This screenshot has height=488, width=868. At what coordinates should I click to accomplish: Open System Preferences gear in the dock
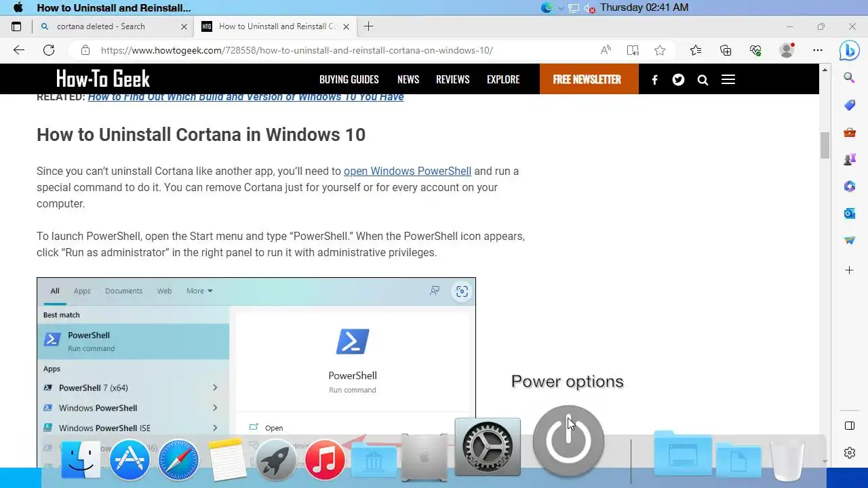[x=488, y=447]
